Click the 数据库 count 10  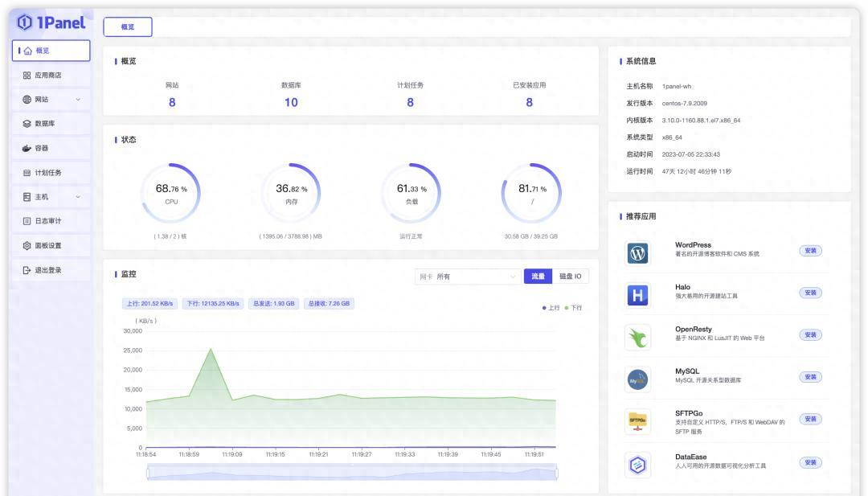point(291,102)
